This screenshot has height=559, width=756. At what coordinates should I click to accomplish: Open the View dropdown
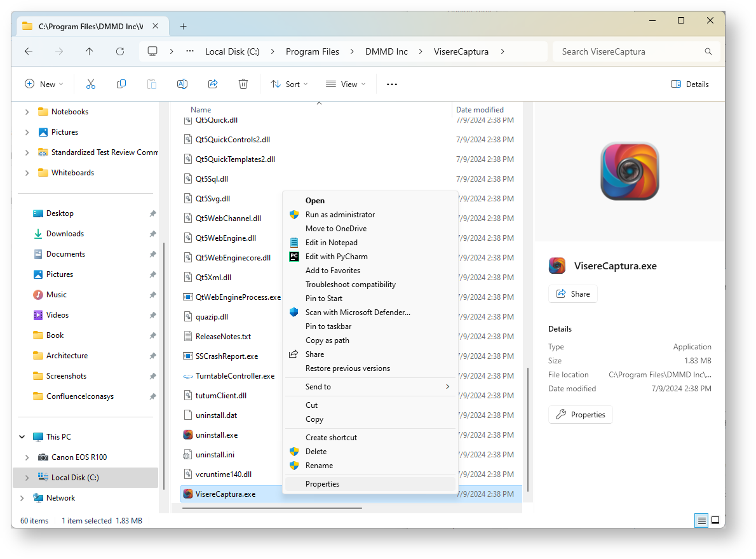click(x=346, y=84)
